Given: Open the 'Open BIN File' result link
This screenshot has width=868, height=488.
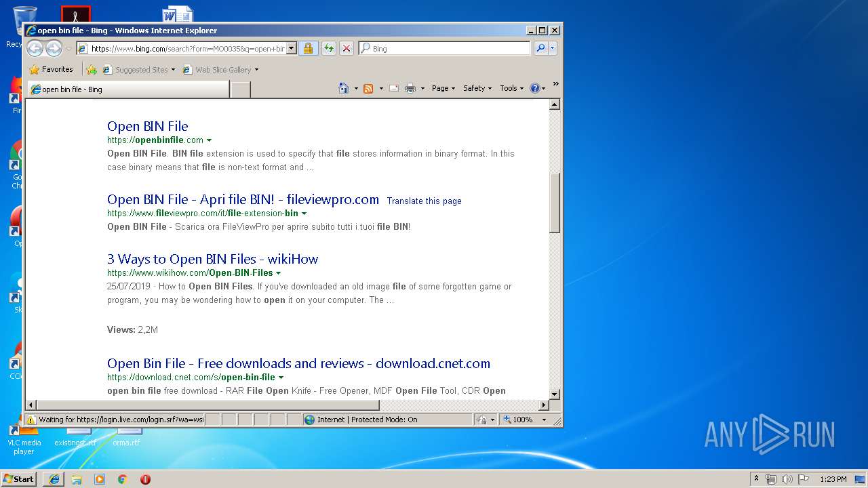Looking at the screenshot, I should tap(148, 126).
